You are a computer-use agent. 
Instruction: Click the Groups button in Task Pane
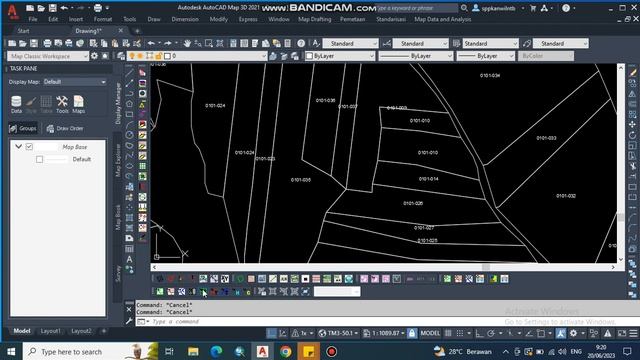23,128
